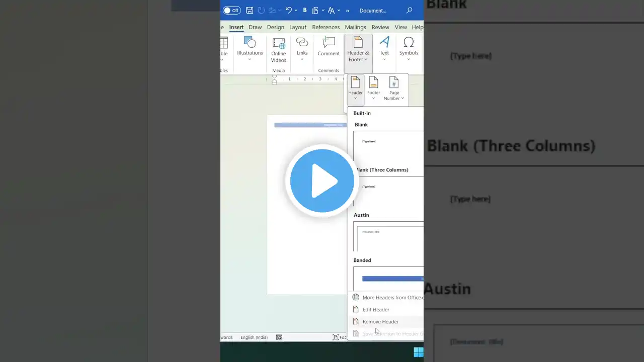Play the video using the blue play button

pyautogui.click(x=322, y=181)
